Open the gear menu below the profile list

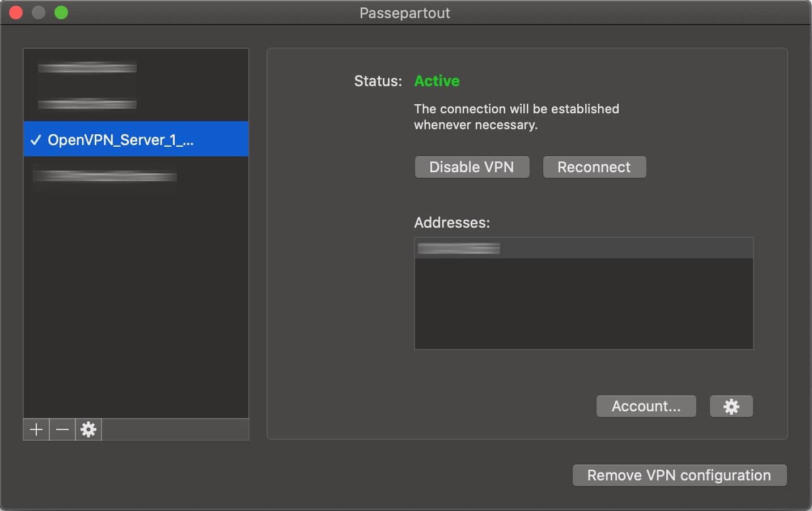click(x=88, y=429)
